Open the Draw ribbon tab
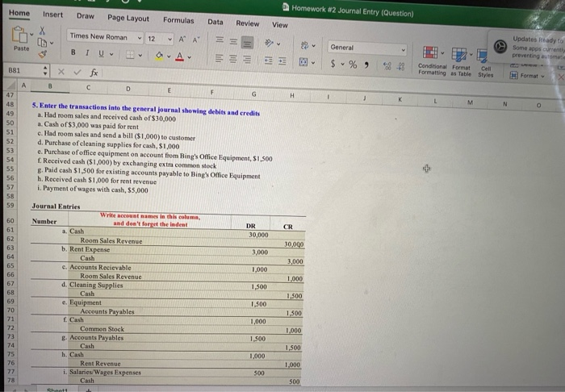 (x=86, y=16)
